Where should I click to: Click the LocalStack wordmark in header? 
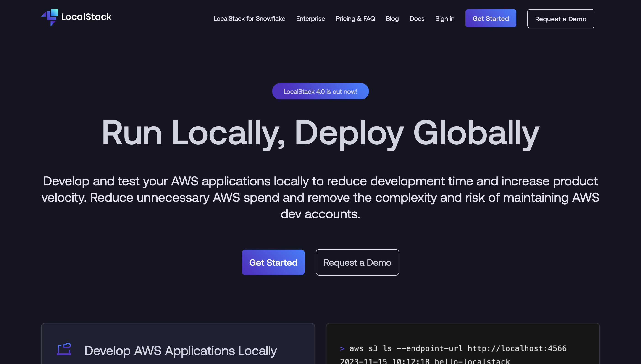pos(87,17)
